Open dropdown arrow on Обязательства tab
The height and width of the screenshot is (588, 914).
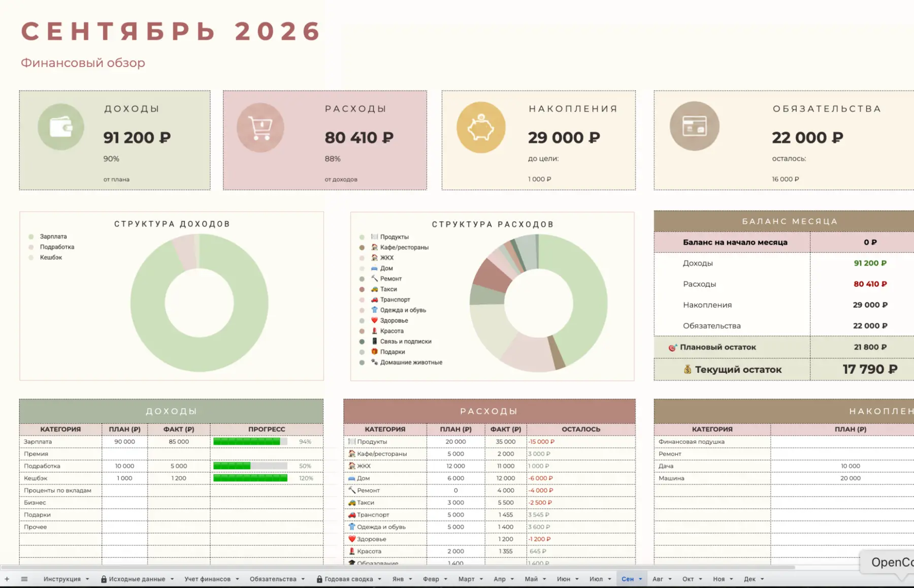point(303,579)
